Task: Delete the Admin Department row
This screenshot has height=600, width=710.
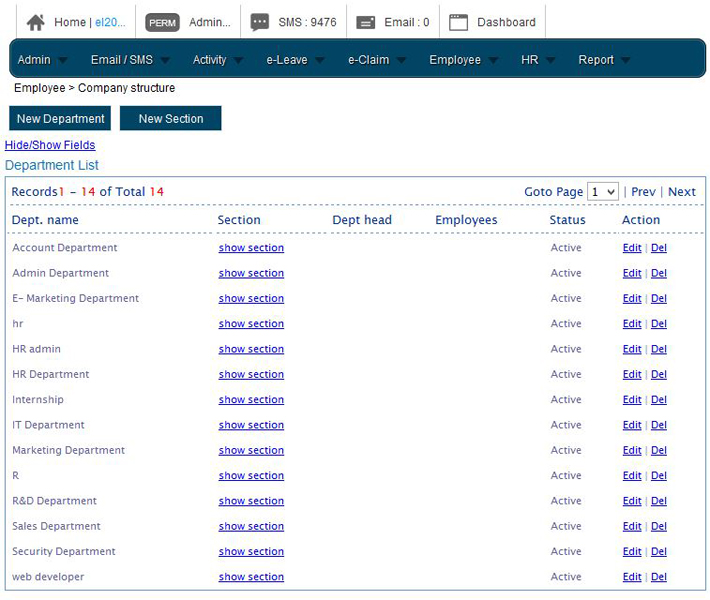Action: pyautogui.click(x=659, y=273)
